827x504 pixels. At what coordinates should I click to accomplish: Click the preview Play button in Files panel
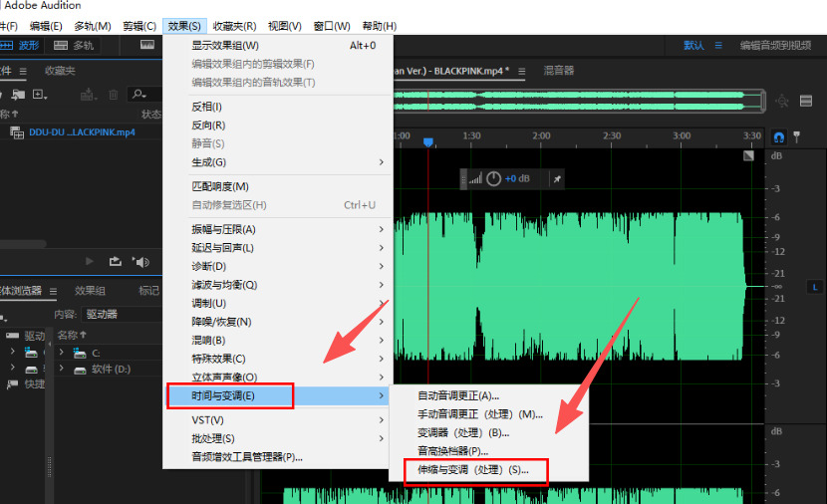[89, 262]
